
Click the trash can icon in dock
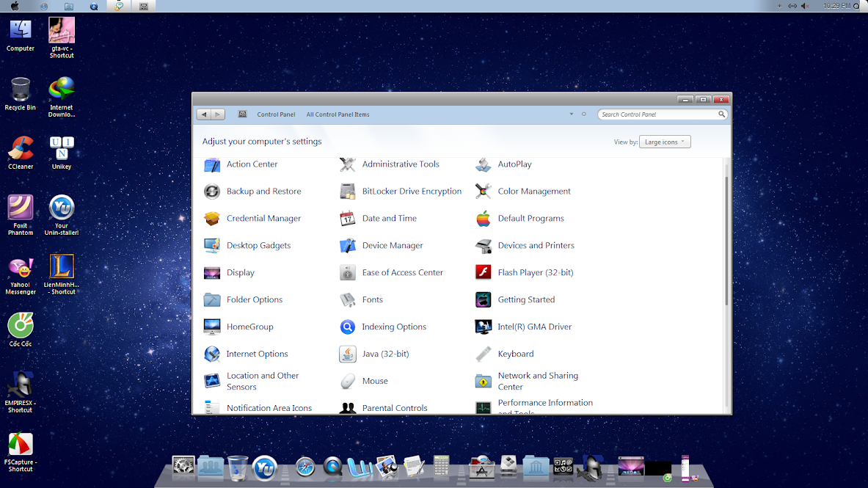[x=238, y=467]
